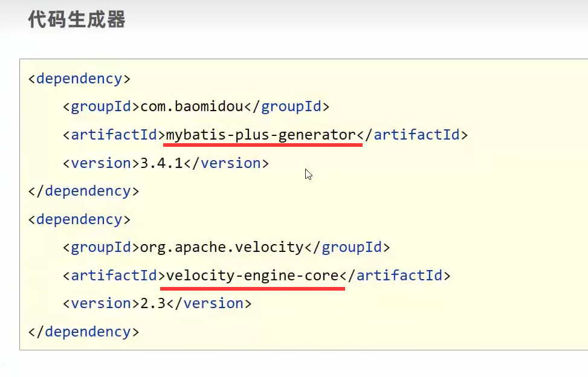
Task: Click the closing groupId tag after org.apache.velocity
Action: click(347, 246)
